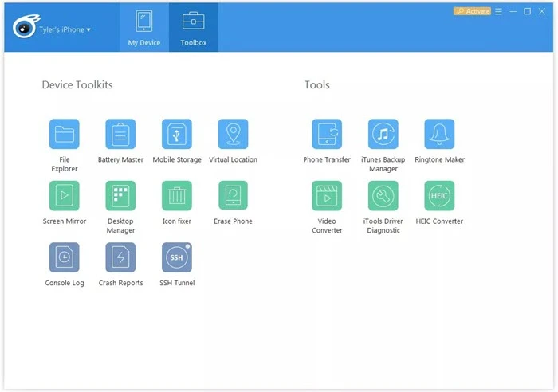Launch Battery Master tool
The height and width of the screenshot is (392, 558).
click(120, 134)
